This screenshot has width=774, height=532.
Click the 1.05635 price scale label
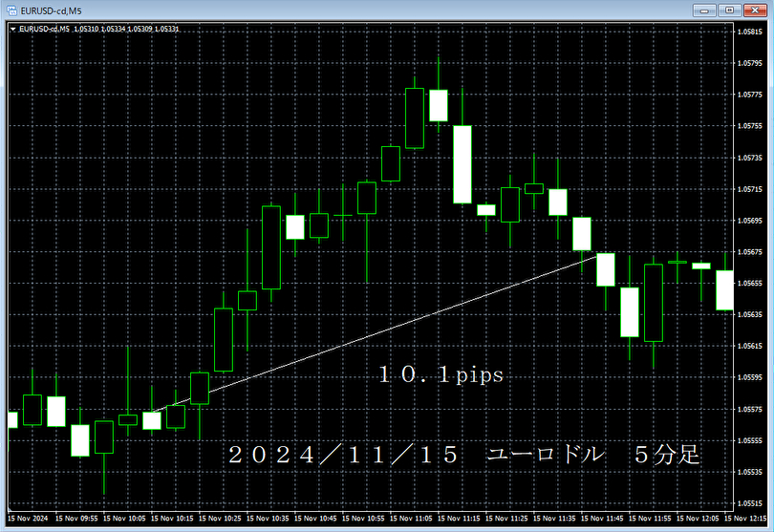pyautogui.click(x=750, y=314)
